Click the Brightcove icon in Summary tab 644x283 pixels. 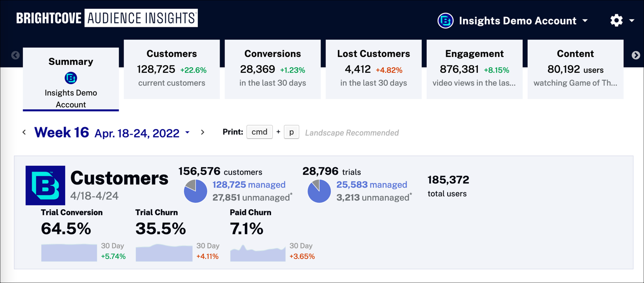tap(71, 78)
